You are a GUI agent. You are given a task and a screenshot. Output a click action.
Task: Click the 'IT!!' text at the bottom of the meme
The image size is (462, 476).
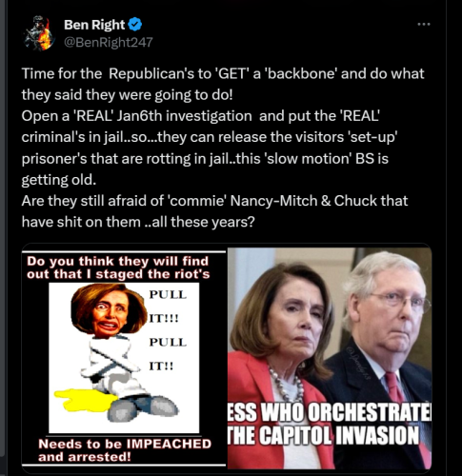tap(161, 367)
